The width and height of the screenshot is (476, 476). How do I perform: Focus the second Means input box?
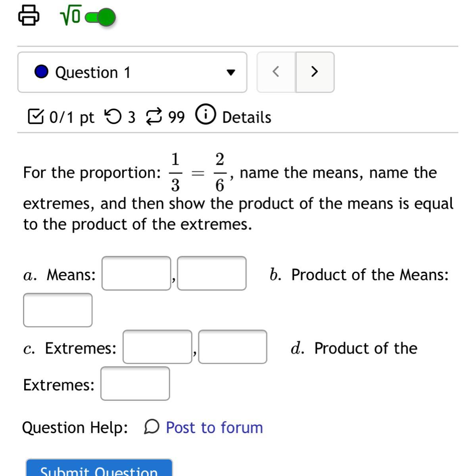coord(211,273)
